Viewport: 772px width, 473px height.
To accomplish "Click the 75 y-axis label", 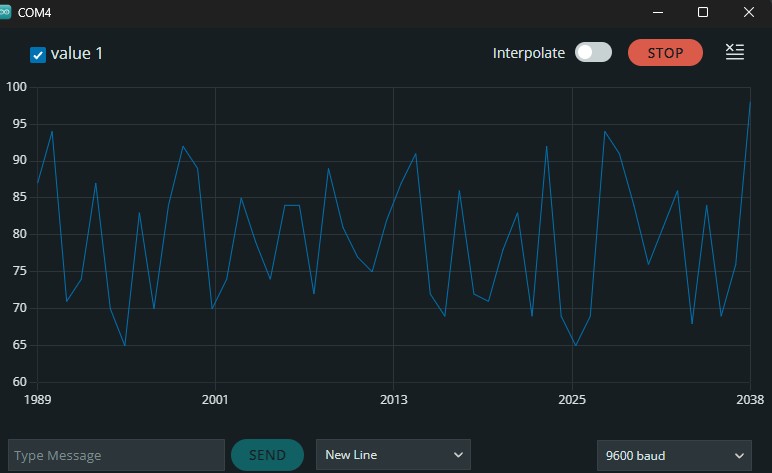I will [x=20, y=271].
